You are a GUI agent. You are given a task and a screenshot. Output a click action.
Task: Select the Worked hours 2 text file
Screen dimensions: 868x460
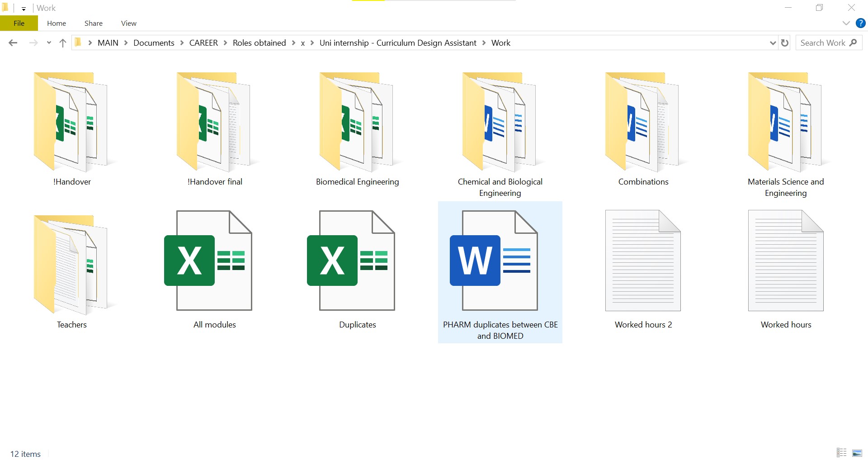click(x=643, y=261)
